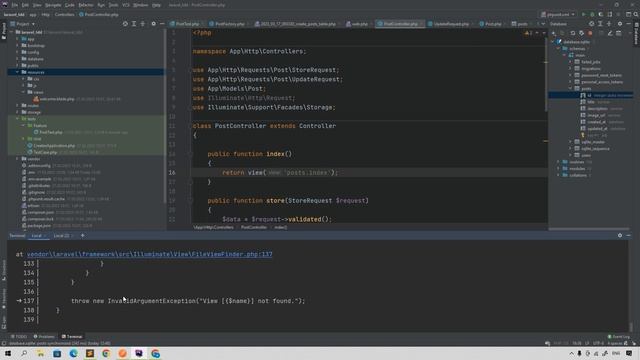Expand the app folder in project tree
Image resolution: width=640 pixels, height=360 pixels.
tap(18, 39)
